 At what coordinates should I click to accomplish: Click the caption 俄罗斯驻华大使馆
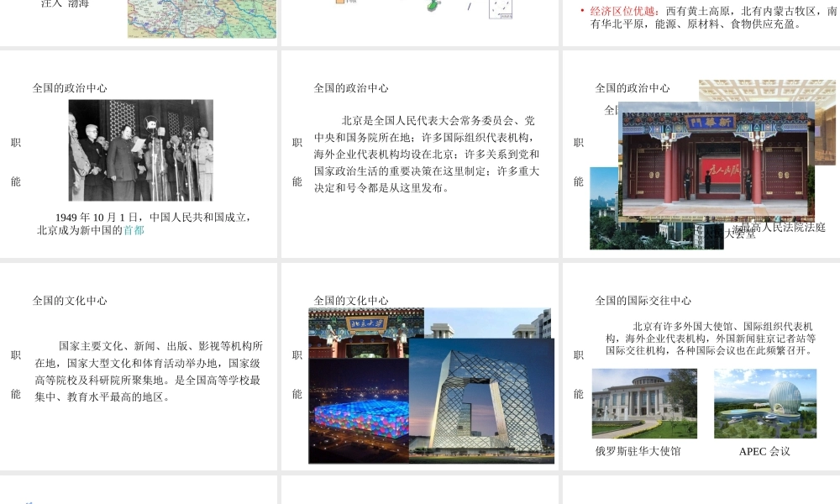638,452
